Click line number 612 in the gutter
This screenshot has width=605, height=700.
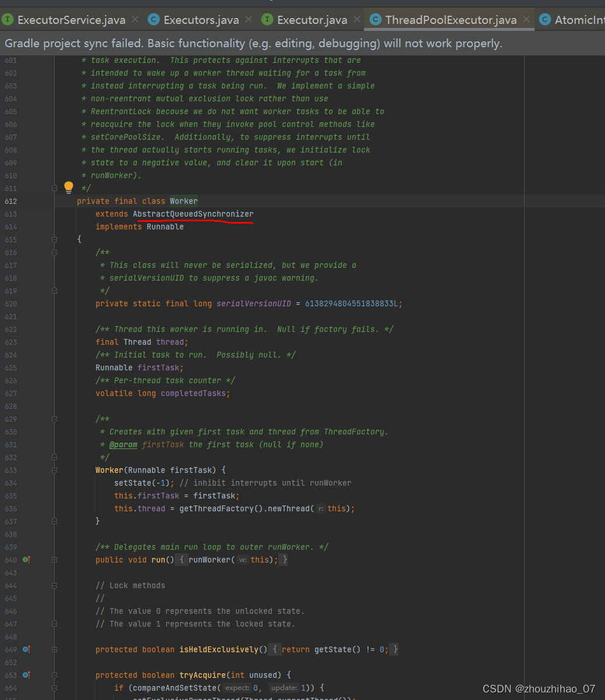10,201
